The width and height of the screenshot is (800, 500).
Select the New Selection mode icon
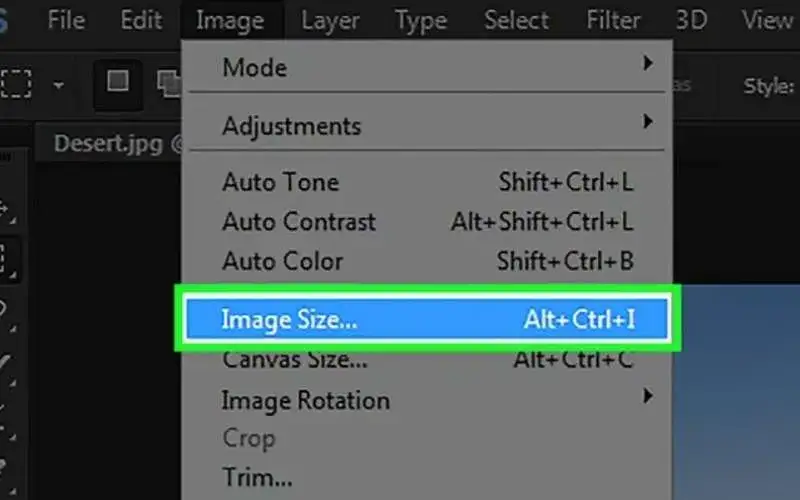coord(118,84)
